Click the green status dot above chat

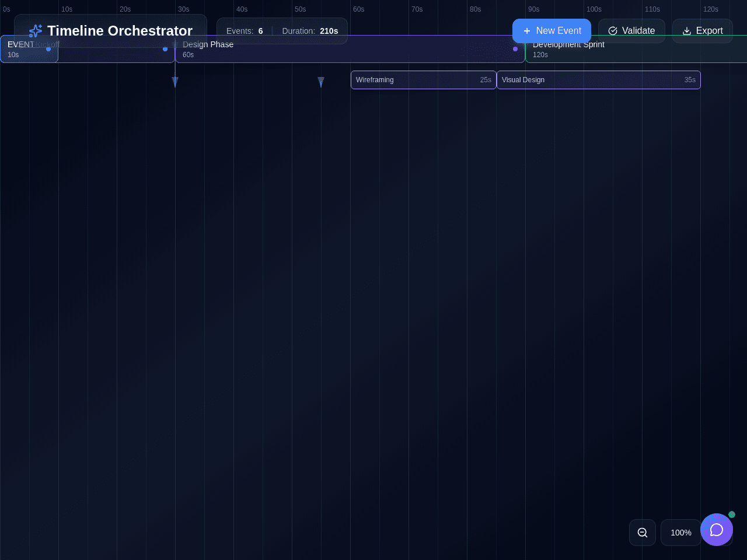[x=732, y=514]
